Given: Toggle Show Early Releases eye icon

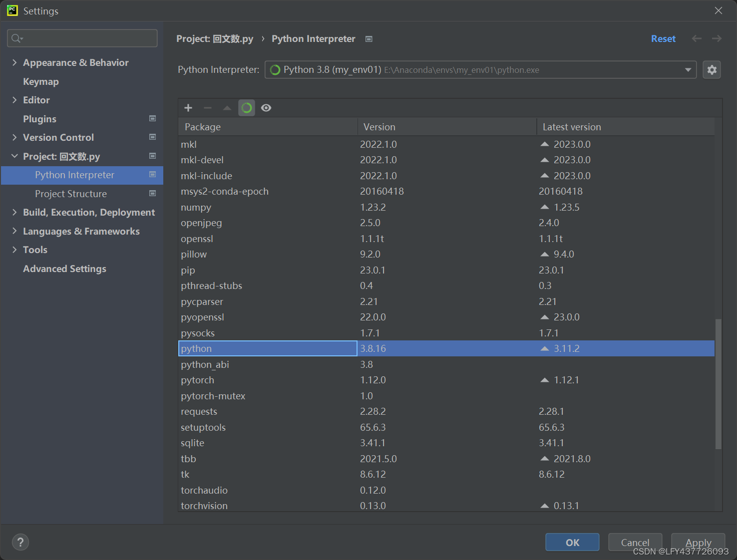Looking at the screenshot, I should [266, 108].
